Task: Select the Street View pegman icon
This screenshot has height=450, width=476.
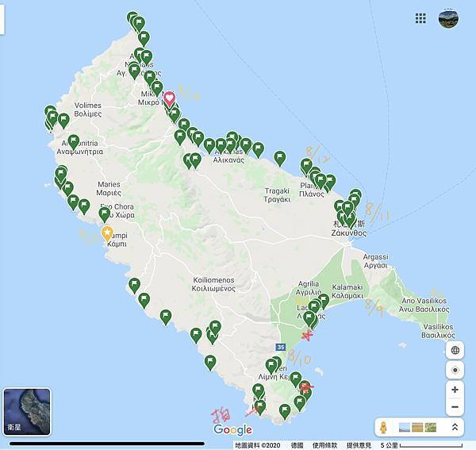Action: pos(383,428)
